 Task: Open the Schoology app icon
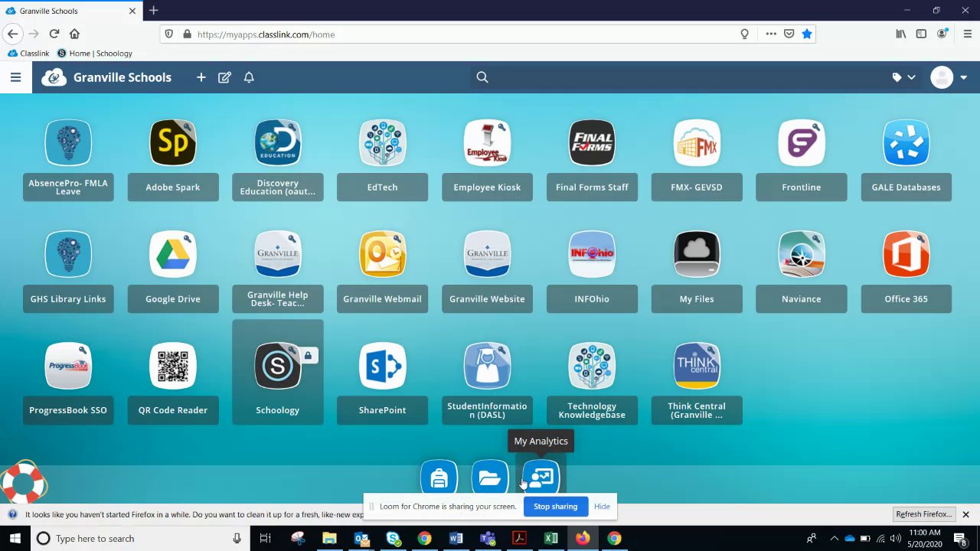278,366
